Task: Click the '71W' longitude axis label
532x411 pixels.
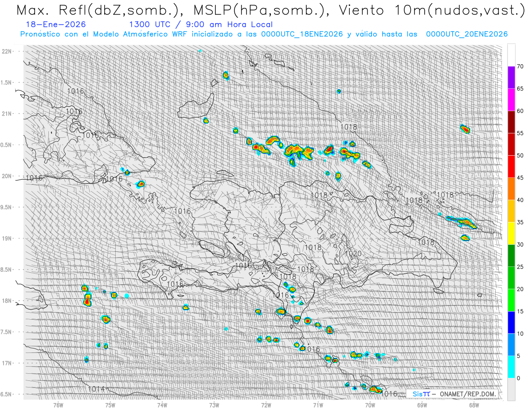Action: click(318, 405)
